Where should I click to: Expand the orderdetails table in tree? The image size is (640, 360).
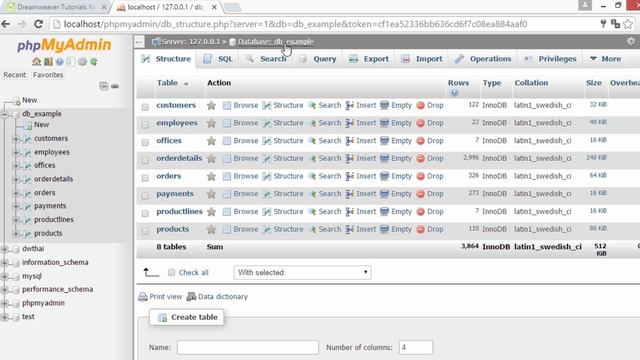pos(16,179)
